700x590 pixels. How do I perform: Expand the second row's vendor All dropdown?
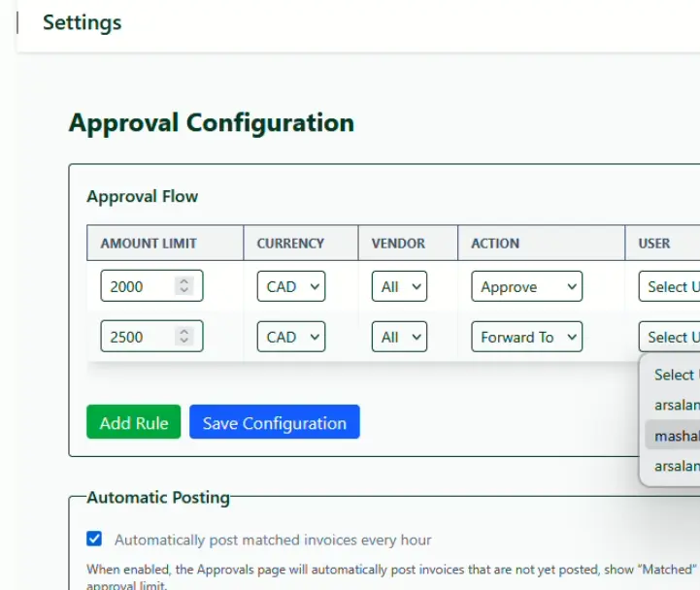(x=399, y=337)
